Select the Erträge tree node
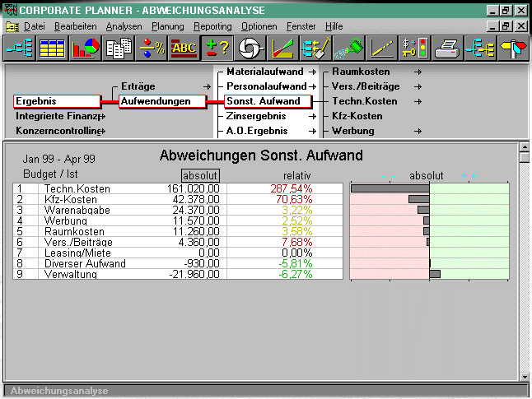 [x=138, y=86]
